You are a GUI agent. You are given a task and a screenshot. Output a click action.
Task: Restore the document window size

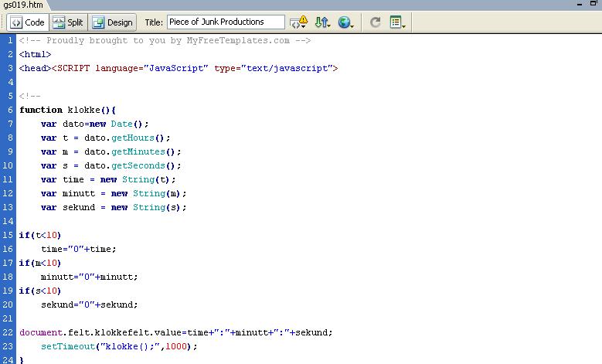click(593, 3)
